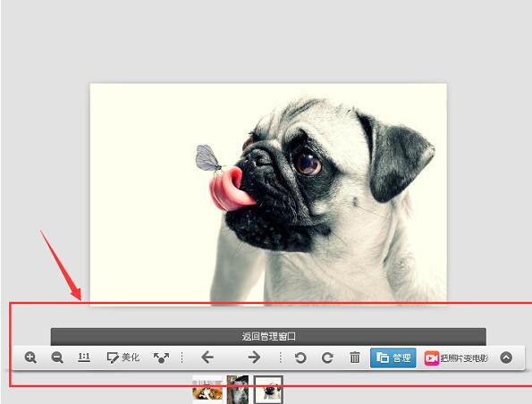Go to previous photo with left arrow

point(207,358)
